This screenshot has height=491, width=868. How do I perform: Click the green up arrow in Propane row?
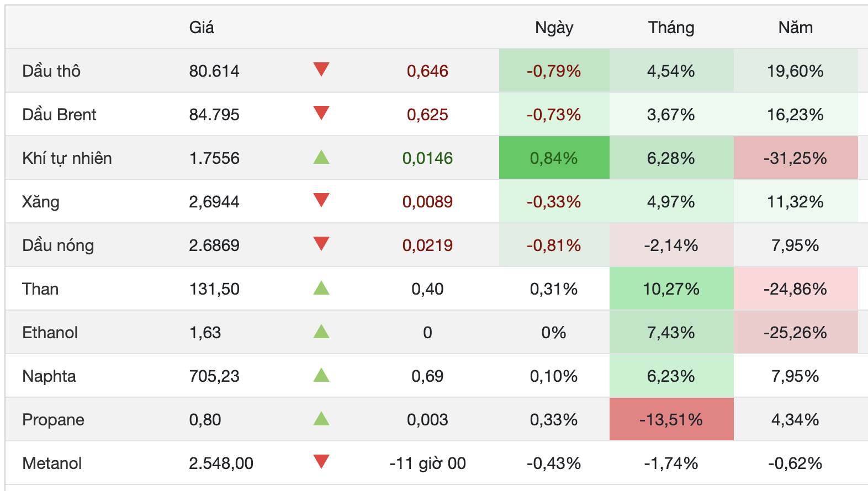[321, 419]
